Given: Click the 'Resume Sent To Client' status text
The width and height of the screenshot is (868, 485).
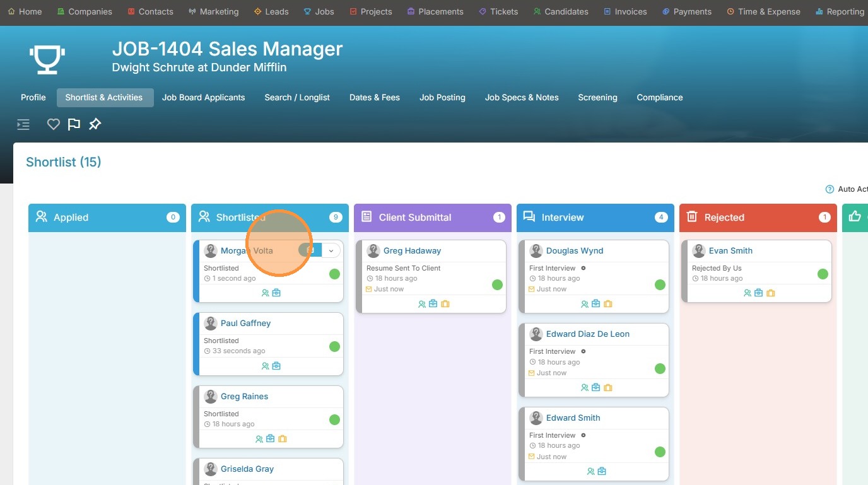Looking at the screenshot, I should tap(404, 268).
